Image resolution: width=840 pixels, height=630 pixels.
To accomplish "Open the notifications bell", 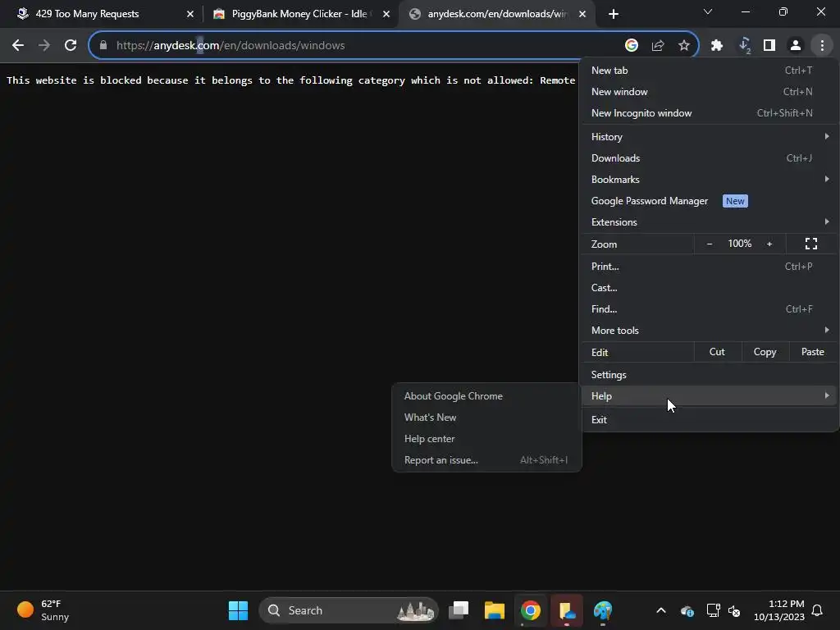I will (818, 610).
